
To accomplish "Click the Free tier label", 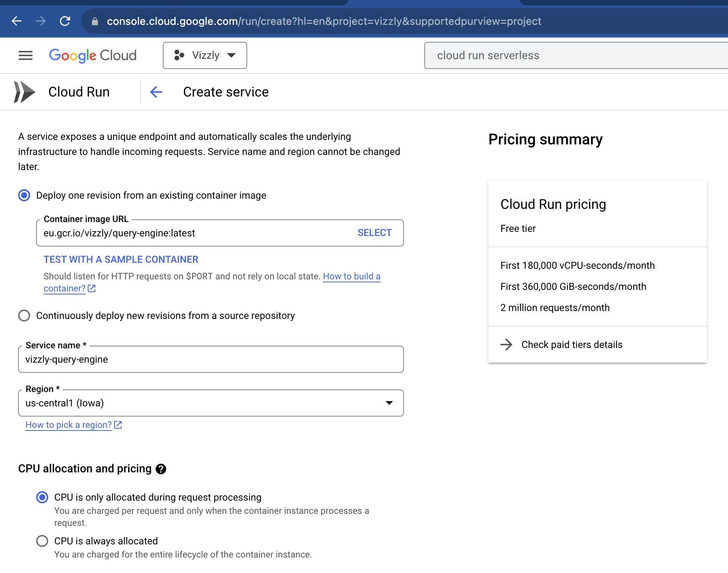I will click(x=518, y=228).
